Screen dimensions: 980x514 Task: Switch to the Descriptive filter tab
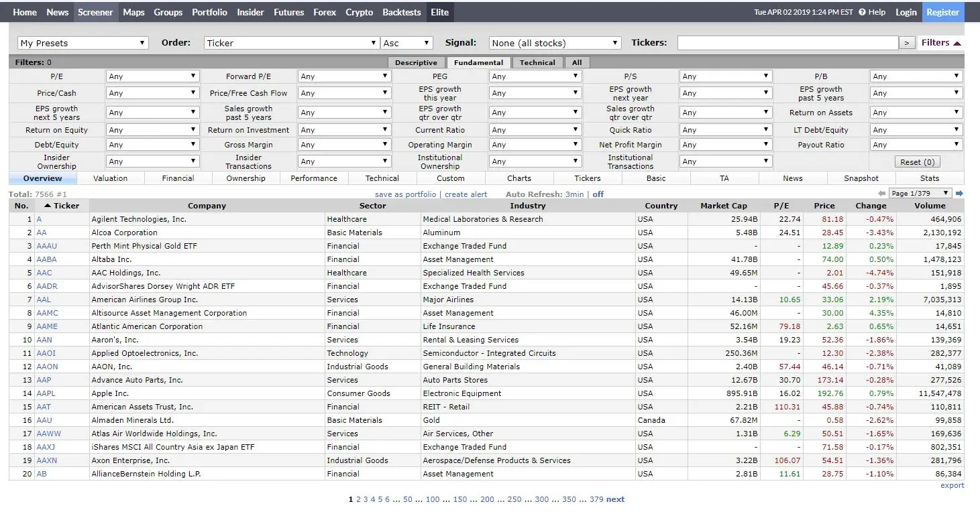(x=416, y=62)
